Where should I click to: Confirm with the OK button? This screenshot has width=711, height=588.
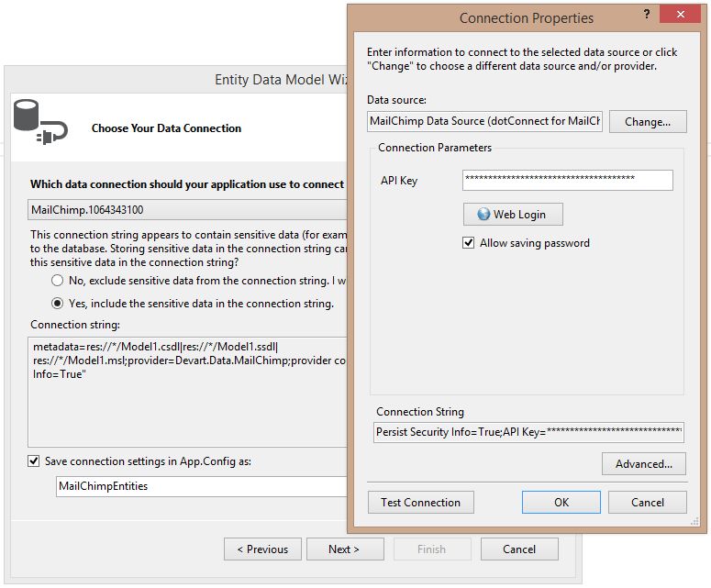(x=561, y=503)
